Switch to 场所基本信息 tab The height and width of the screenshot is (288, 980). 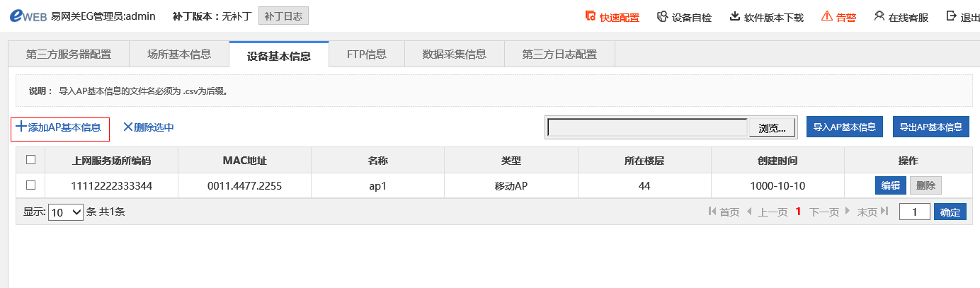pos(179,54)
